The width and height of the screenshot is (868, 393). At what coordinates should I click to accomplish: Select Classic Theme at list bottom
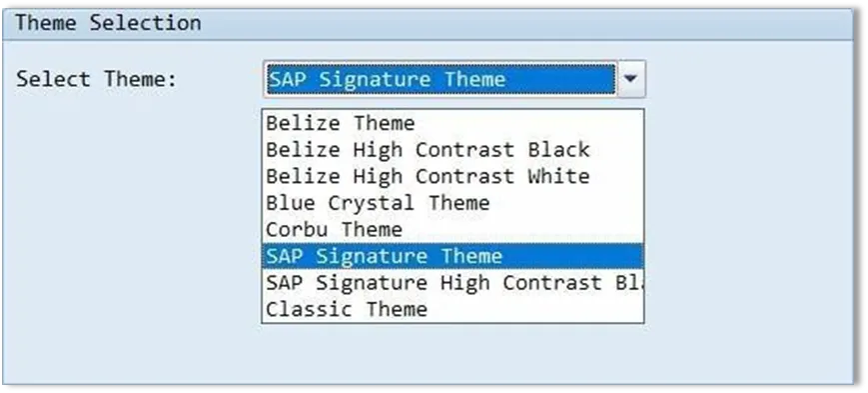(452, 309)
